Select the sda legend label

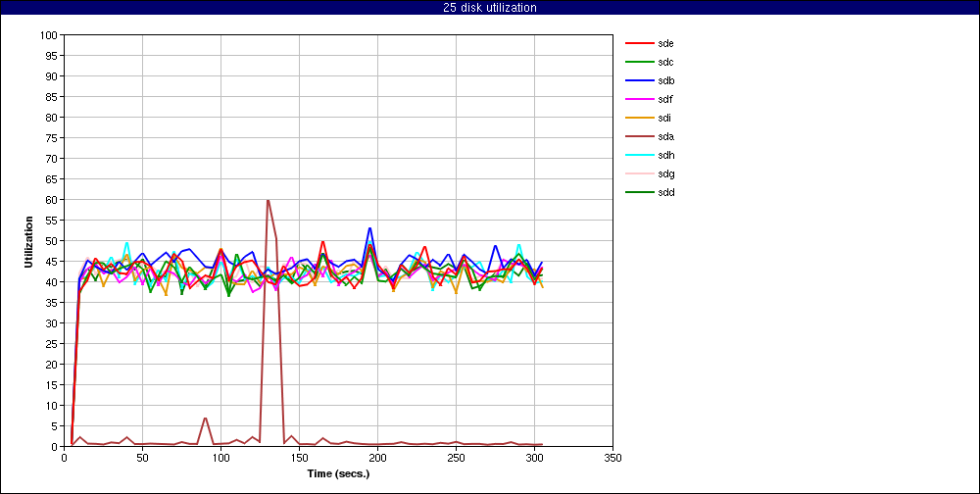(665, 136)
